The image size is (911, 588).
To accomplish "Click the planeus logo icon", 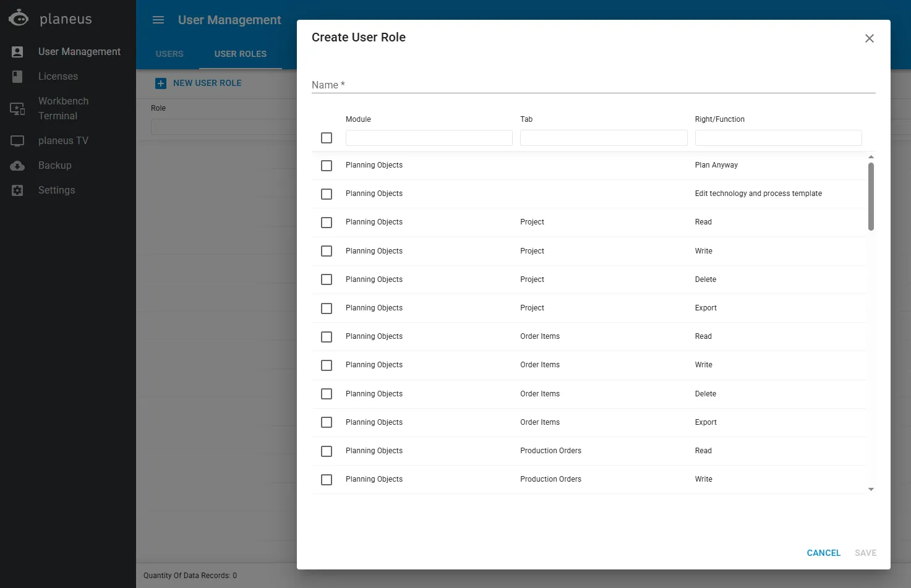I will (19, 18).
